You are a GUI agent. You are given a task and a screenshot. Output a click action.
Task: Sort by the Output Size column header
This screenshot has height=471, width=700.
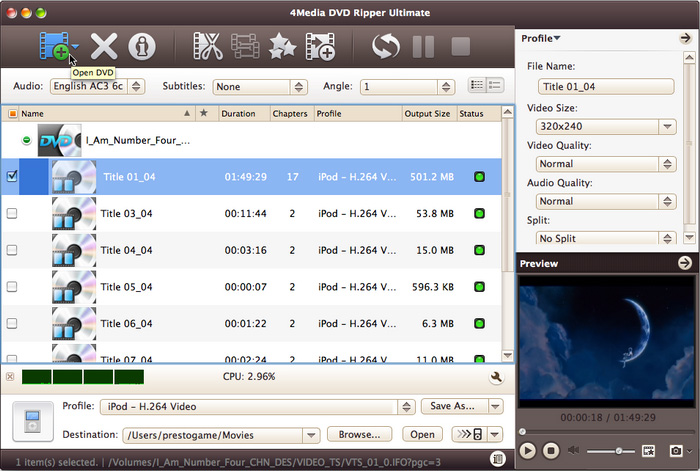[x=427, y=114]
